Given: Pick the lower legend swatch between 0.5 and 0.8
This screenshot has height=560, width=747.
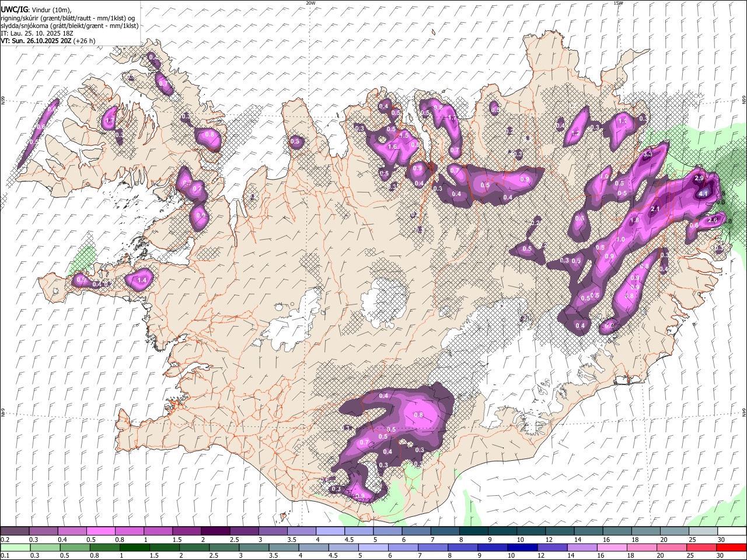Looking at the screenshot, I should (74, 548).
